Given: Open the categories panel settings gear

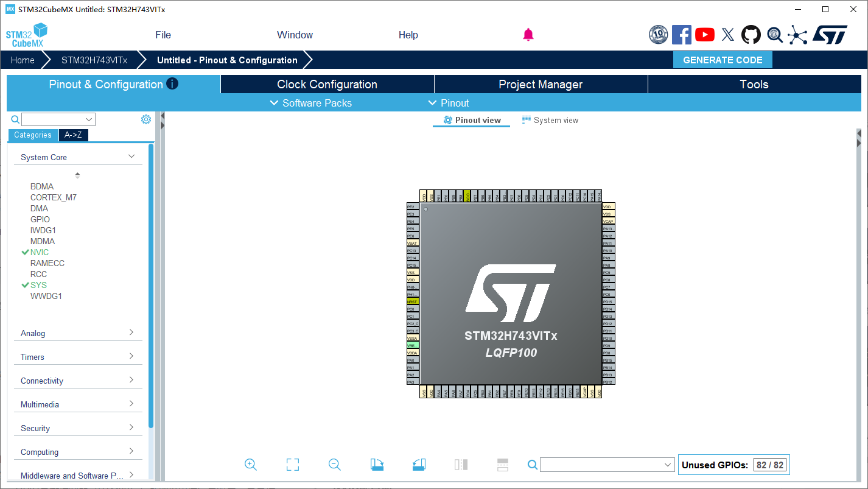Looking at the screenshot, I should (x=146, y=119).
